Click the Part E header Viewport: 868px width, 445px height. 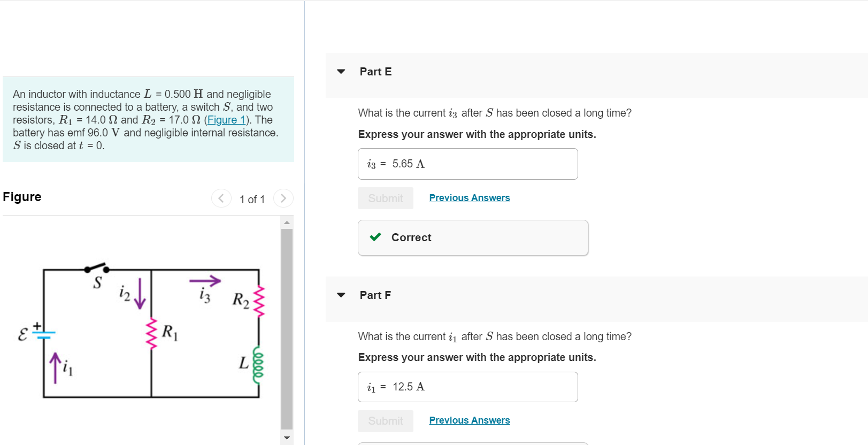coord(375,71)
